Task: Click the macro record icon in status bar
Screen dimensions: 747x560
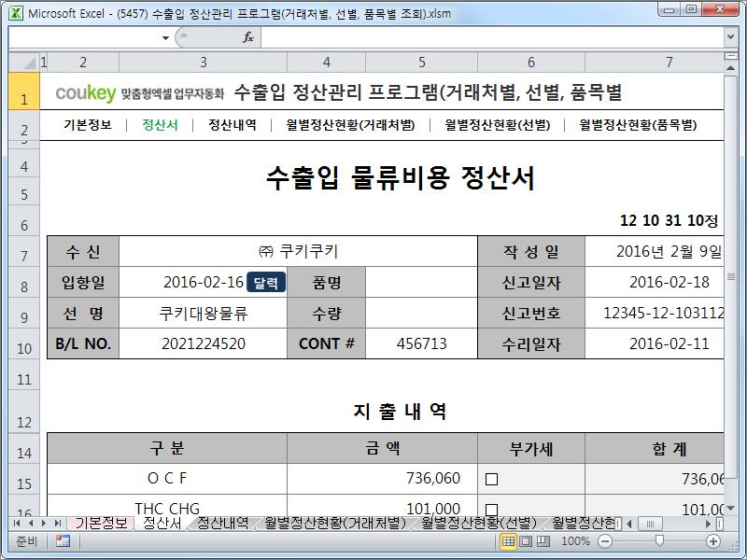Action: (63, 541)
